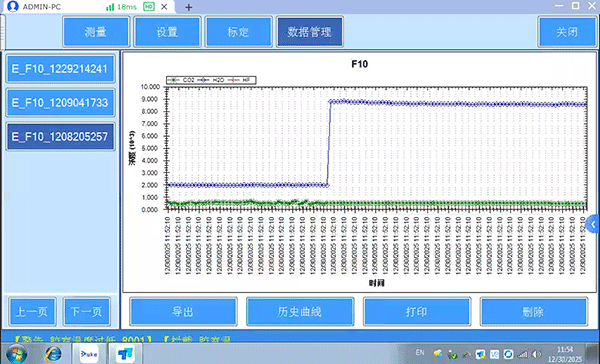The height and width of the screenshot is (364, 600).
Task: Click the blue circle ring tray icon
Action: [x=508, y=354]
